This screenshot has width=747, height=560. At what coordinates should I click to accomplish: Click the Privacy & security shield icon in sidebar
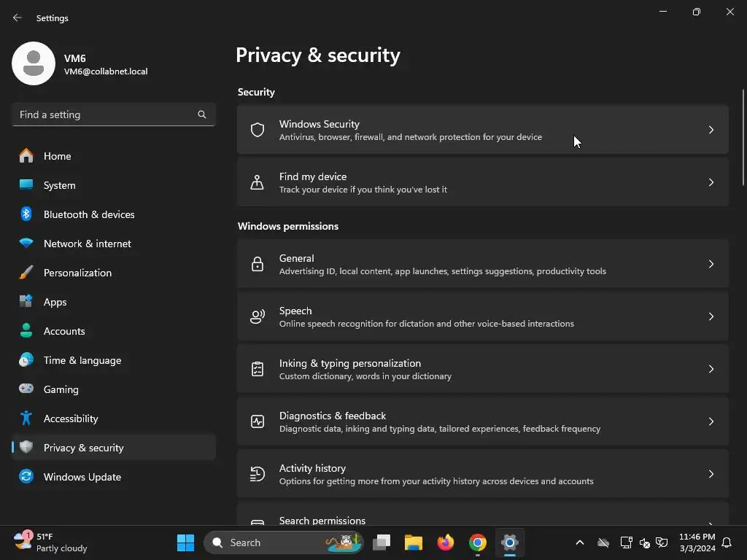click(26, 447)
